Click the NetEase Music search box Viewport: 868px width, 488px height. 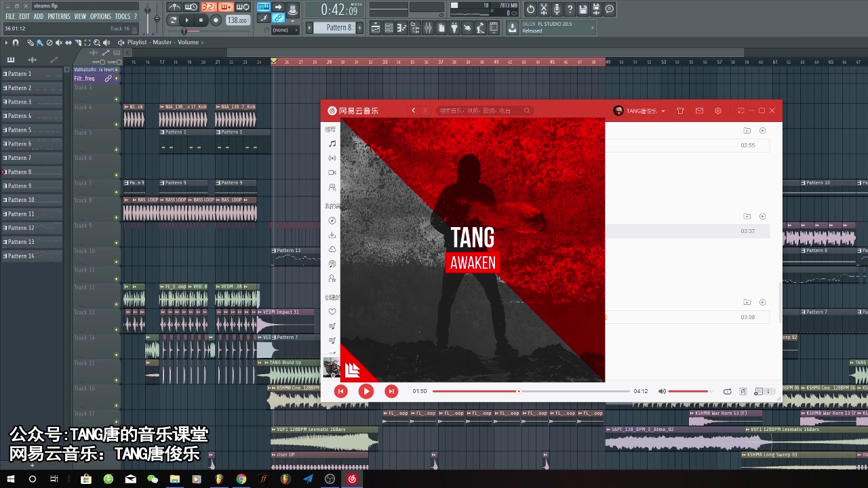point(484,110)
